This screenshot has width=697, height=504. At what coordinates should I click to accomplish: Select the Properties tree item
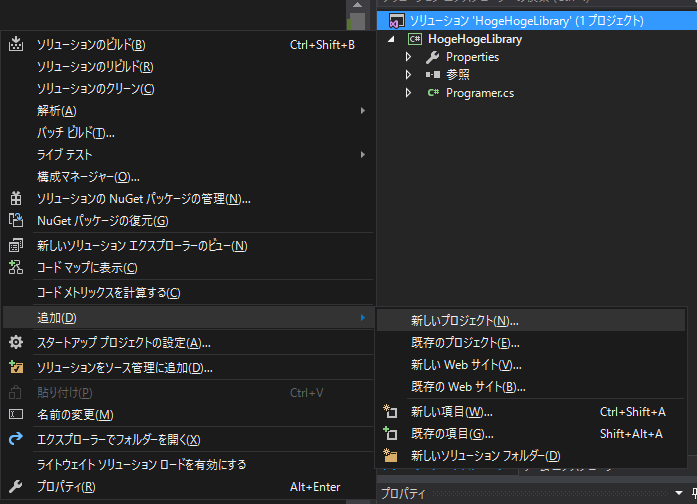coord(472,57)
